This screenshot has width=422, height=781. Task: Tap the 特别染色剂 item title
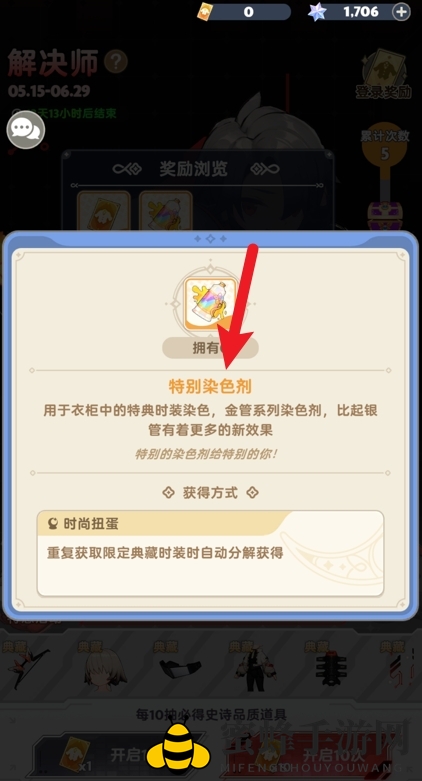point(210,386)
